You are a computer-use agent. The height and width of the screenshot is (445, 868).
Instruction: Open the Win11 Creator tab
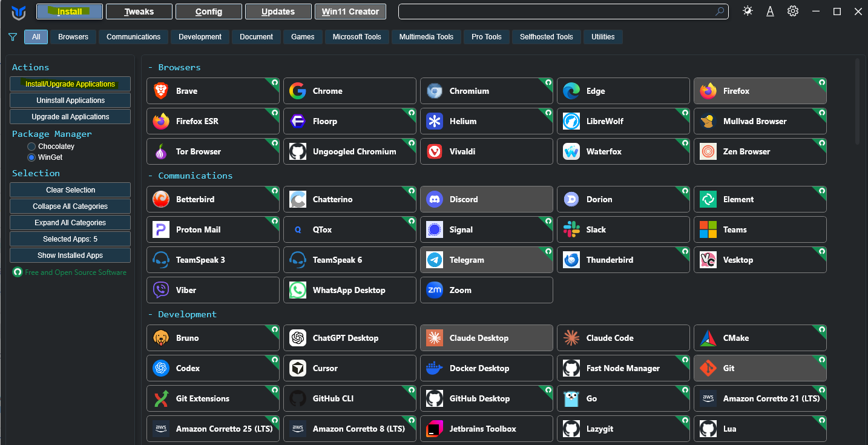pos(350,12)
